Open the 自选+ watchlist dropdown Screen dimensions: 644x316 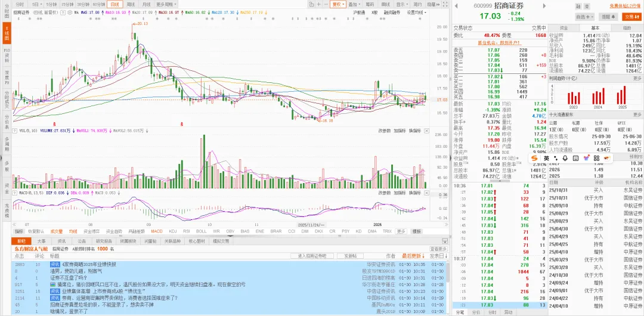tap(585, 17)
